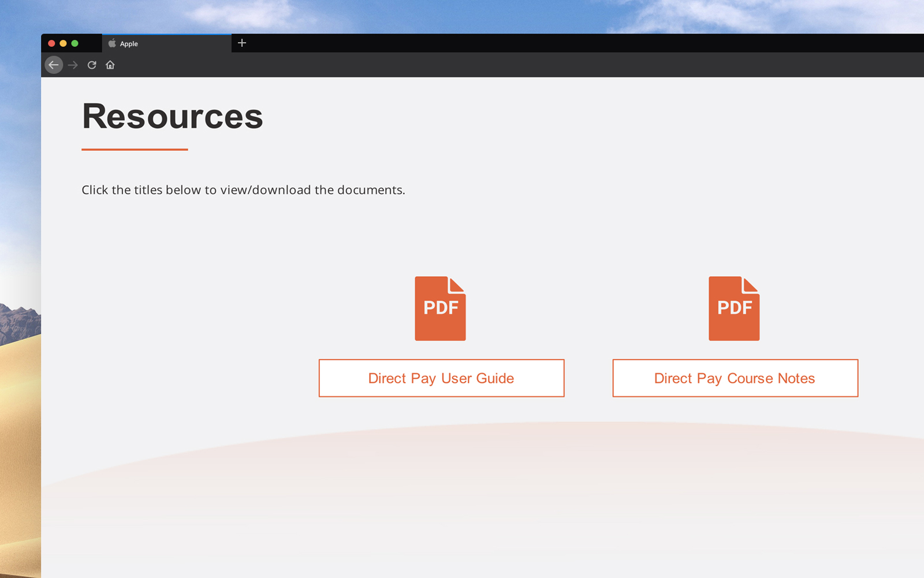Viewport: 924px width, 578px height.
Task: Click the PDF icon above Course Notes
Action: point(734,308)
